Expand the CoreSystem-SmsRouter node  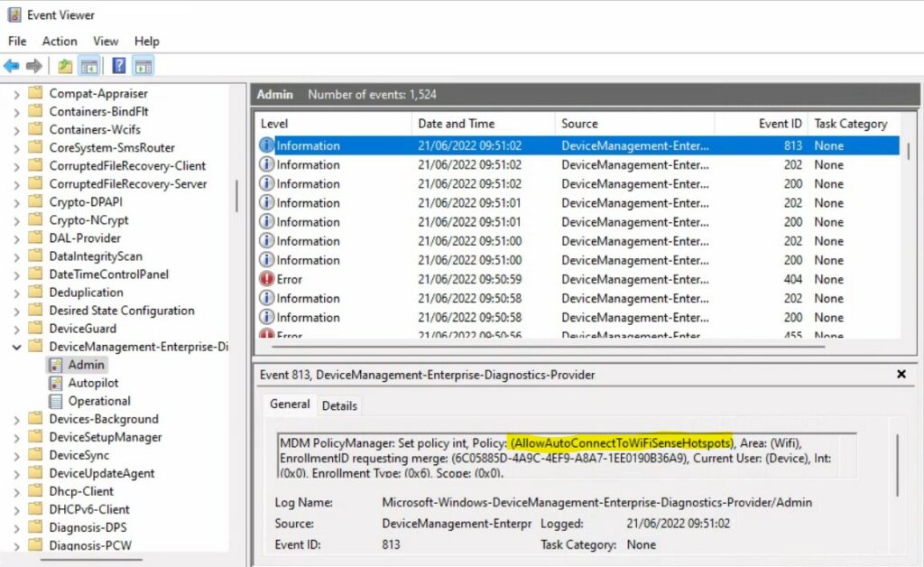pyautogui.click(x=16, y=149)
